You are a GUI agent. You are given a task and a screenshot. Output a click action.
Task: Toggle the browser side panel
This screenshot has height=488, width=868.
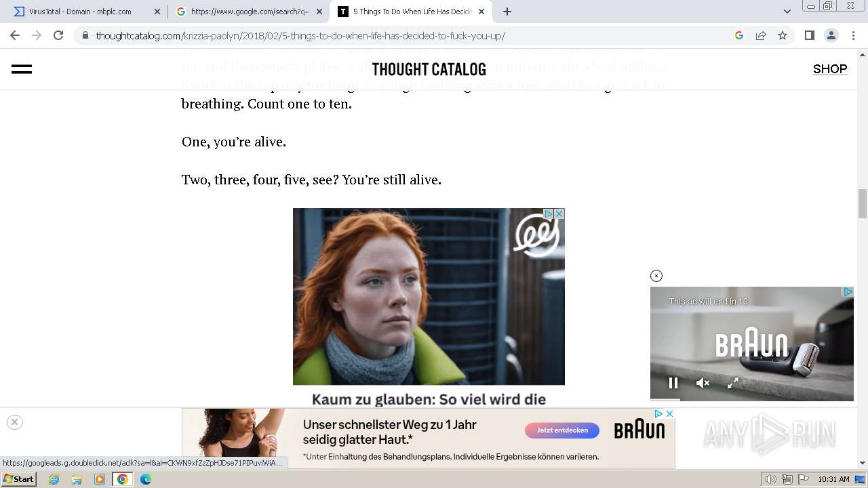click(x=809, y=35)
